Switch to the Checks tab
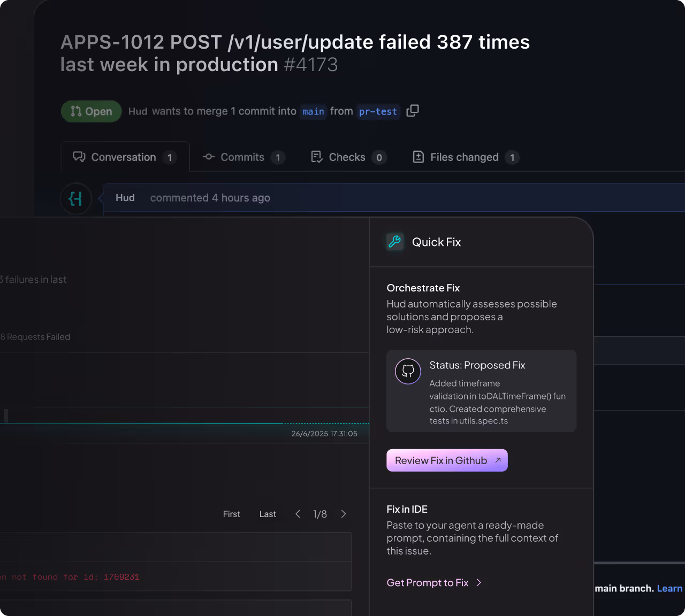685x616 pixels. pyautogui.click(x=348, y=157)
